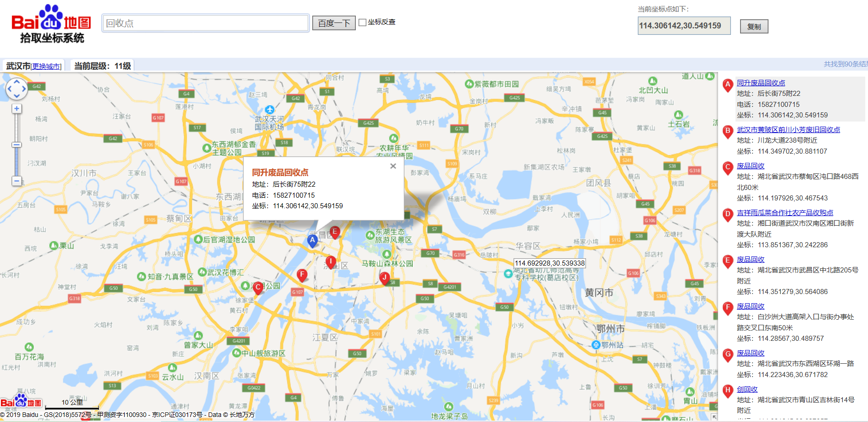Click the 后官湖湿地公园 park icon

[x=198, y=239]
